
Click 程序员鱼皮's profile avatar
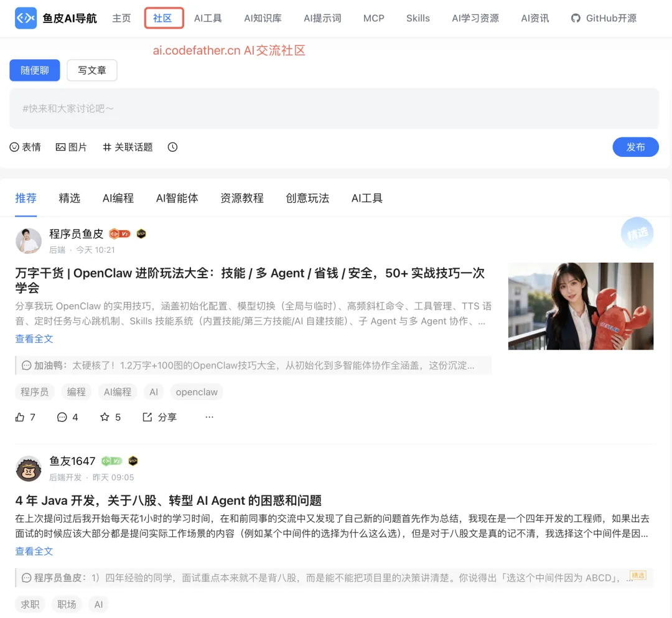[28, 240]
